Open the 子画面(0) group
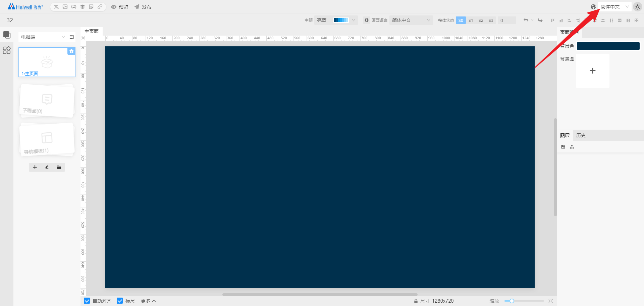This screenshot has width=644, height=306. [x=47, y=101]
